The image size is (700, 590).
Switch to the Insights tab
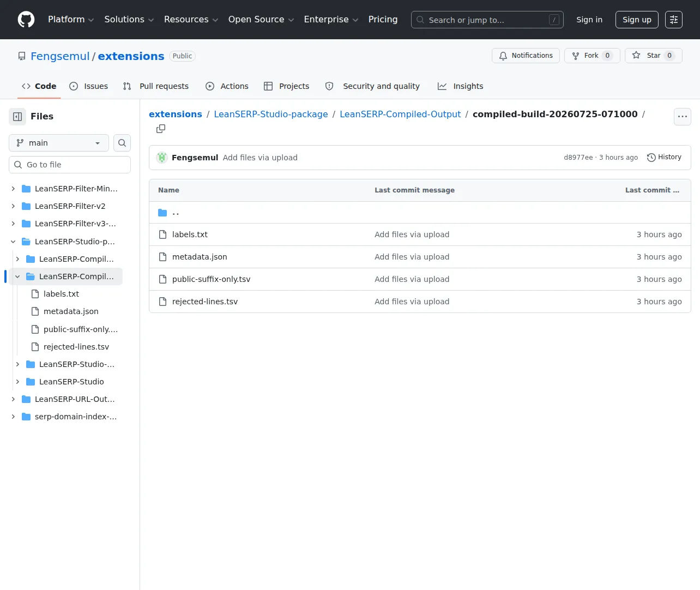point(460,86)
